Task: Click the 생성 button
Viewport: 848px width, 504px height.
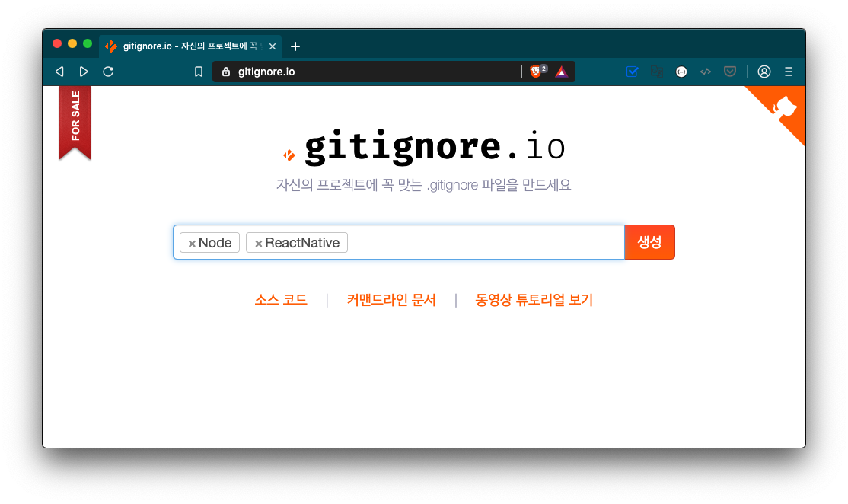Action: pyautogui.click(x=649, y=242)
